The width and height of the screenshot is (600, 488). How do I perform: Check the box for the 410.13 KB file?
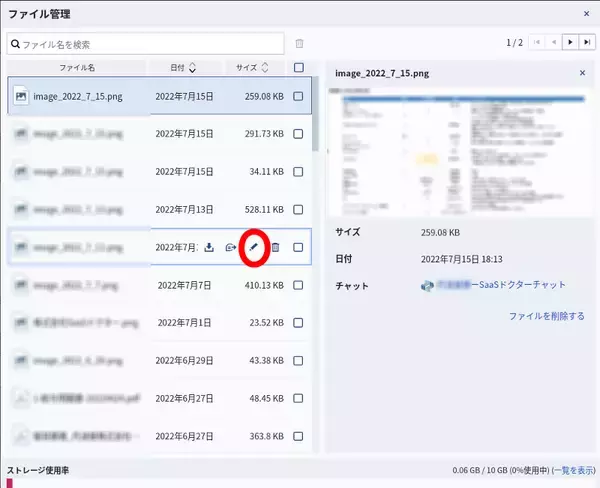298,285
